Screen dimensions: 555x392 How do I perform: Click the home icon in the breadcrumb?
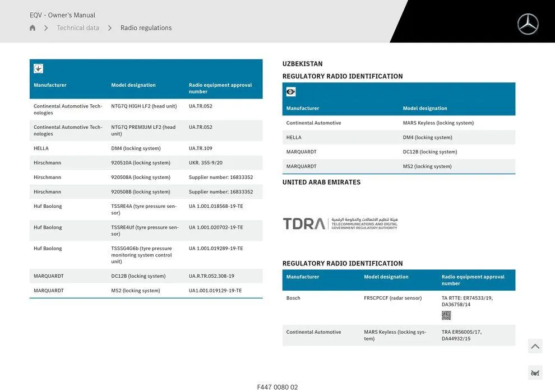(x=32, y=26)
